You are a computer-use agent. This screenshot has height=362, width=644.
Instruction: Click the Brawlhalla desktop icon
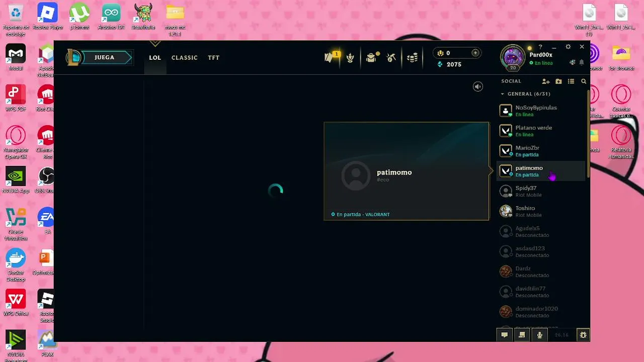tap(143, 17)
